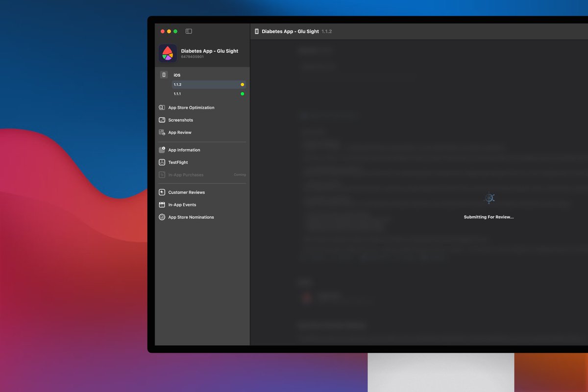588x392 pixels.
Task: Open version 1.1.2 in the sidebar
Action: click(x=209, y=85)
